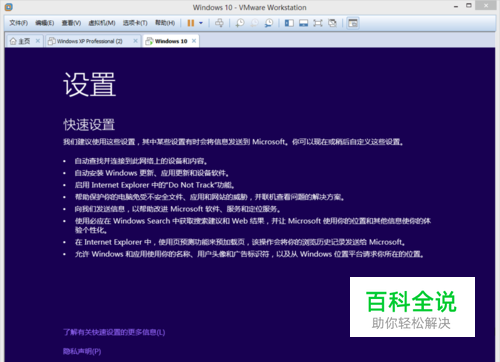Click the bullet about Internet Explorer 页预测功能
Screen dimensions: 500x362
[240, 242]
